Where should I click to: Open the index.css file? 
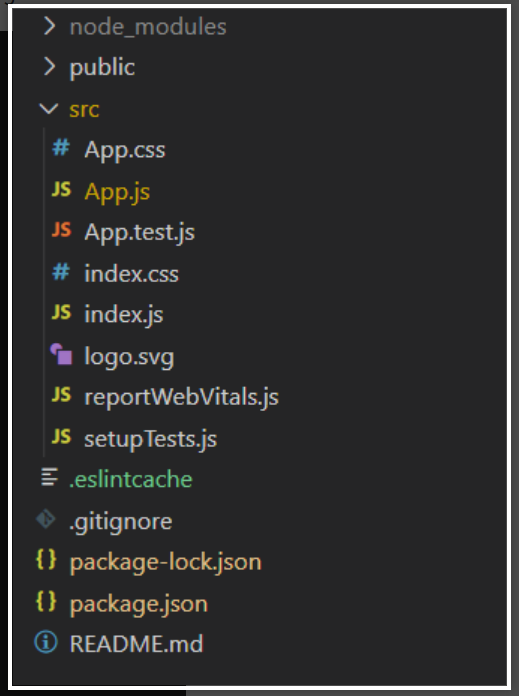coord(131,273)
